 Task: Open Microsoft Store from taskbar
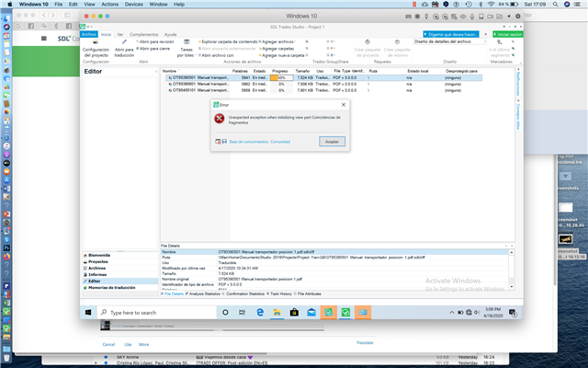(x=294, y=313)
